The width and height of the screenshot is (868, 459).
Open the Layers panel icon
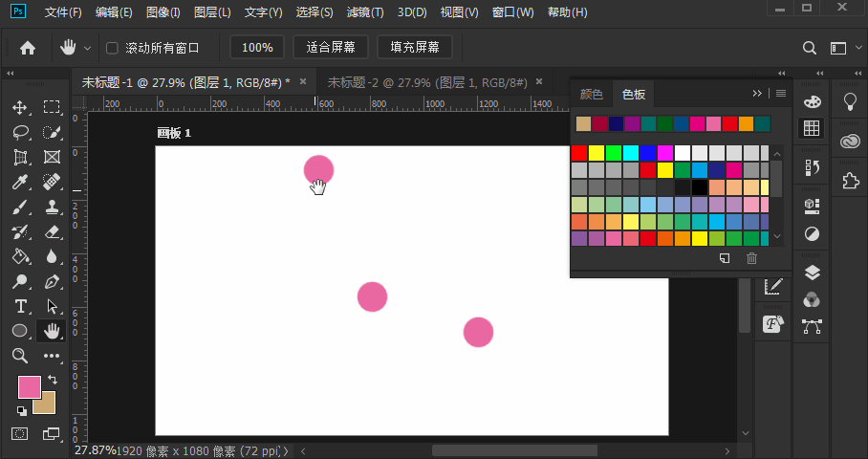coord(812,273)
